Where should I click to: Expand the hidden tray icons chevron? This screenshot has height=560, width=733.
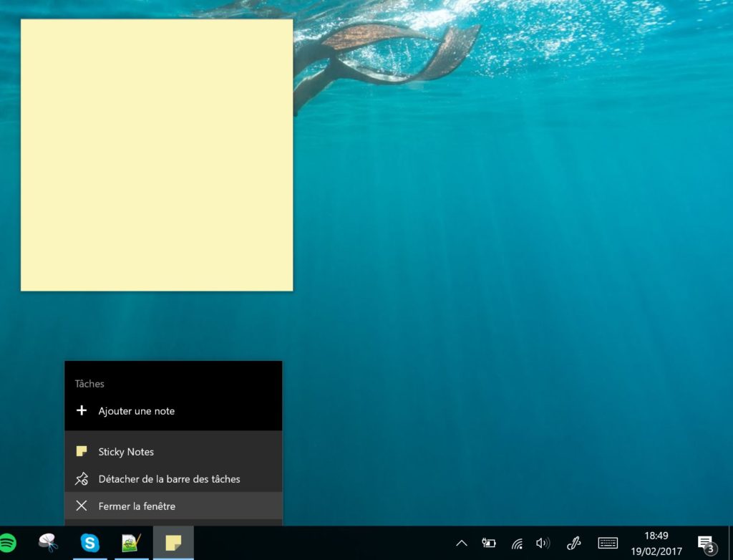(x=462, y=544)
